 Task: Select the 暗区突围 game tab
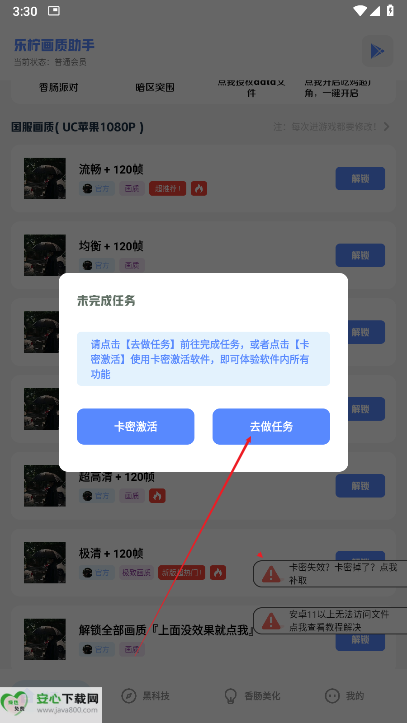tap(155, 88)
